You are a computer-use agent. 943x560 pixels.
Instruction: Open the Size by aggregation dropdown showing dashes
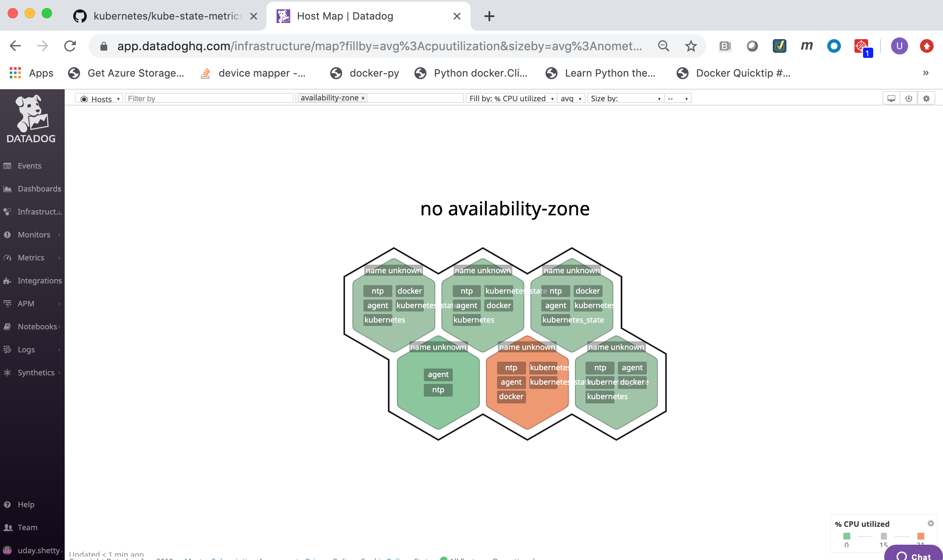678,99
